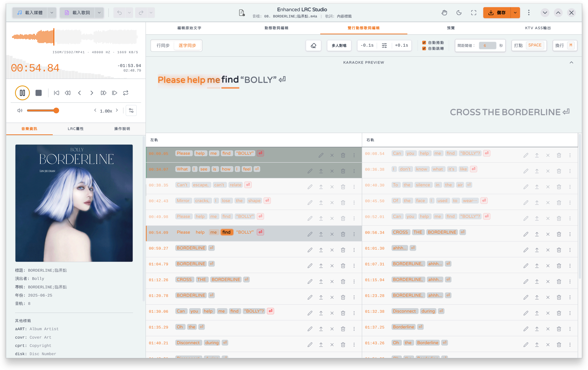Click the BORDERLINE album cover thumbnail
588x370 pixels.
[74, 203]
